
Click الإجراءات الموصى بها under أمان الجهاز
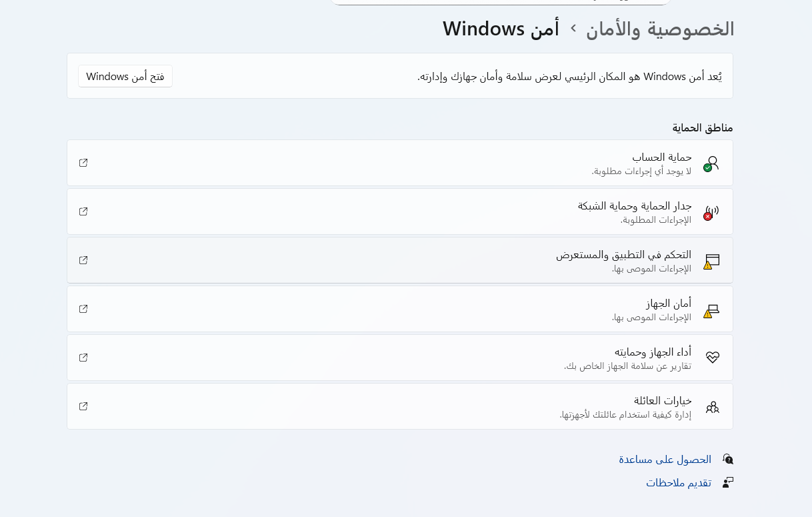coord(652,317)
